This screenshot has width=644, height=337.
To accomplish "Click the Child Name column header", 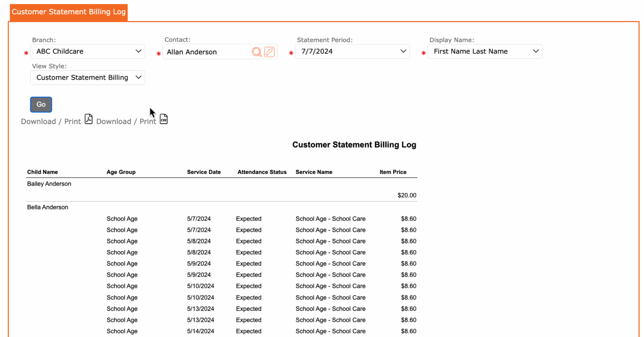I will pyautogui.click(x=42, y=172).
